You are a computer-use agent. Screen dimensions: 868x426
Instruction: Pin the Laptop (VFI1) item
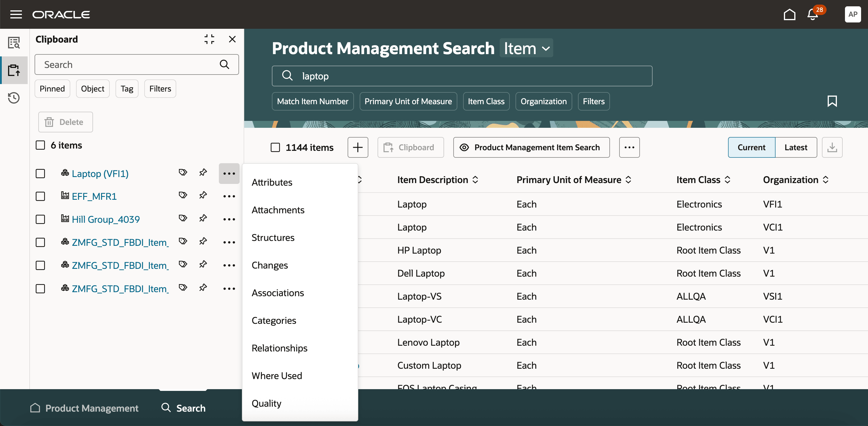[x=203, y=173]
